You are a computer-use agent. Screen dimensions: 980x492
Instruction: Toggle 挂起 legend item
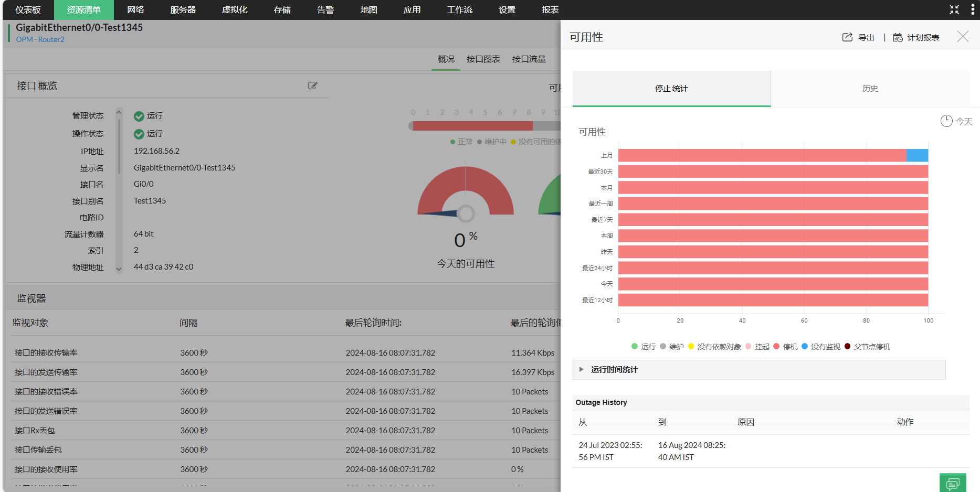pyautogui.click(x=757, y=347)
